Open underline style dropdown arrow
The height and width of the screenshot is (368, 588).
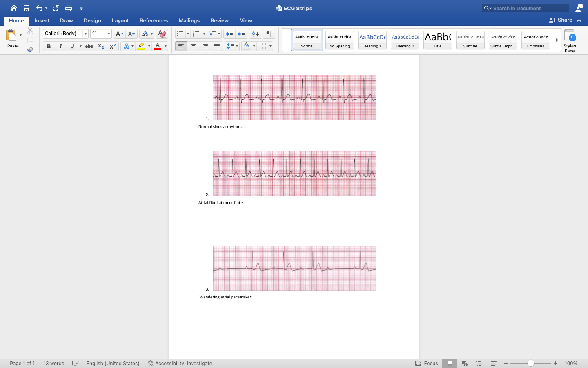80,46
